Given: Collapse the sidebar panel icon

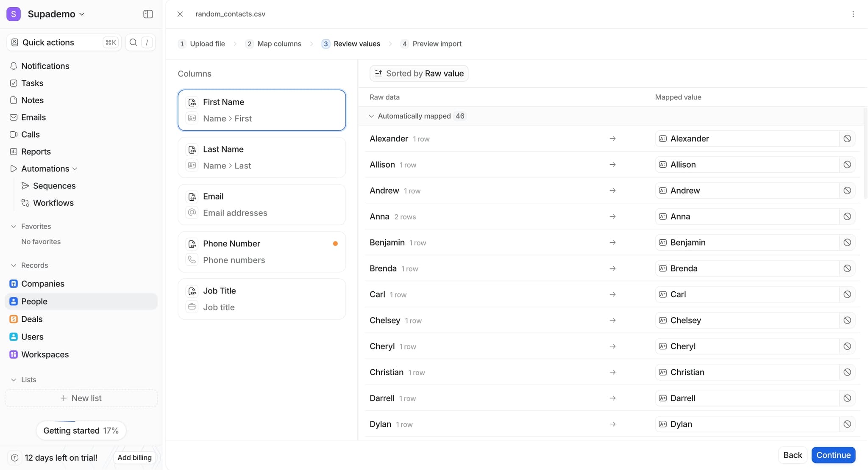Looking at the screenshot, I should pyautogui.click(x=148, y=14).
